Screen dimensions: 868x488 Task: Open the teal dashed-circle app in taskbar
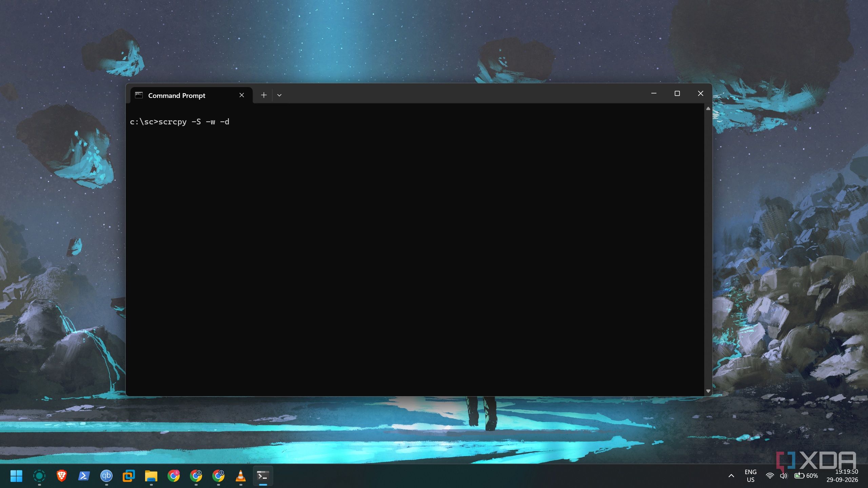click(39, 476)
